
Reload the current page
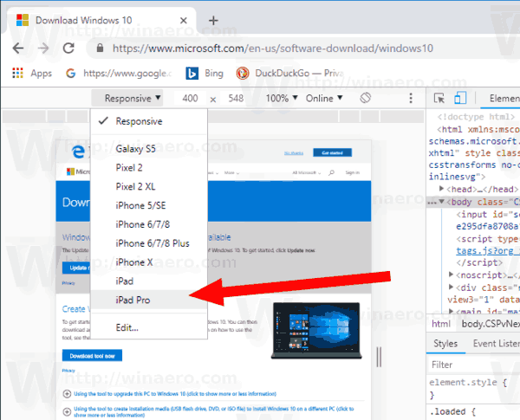pos(68,48)
